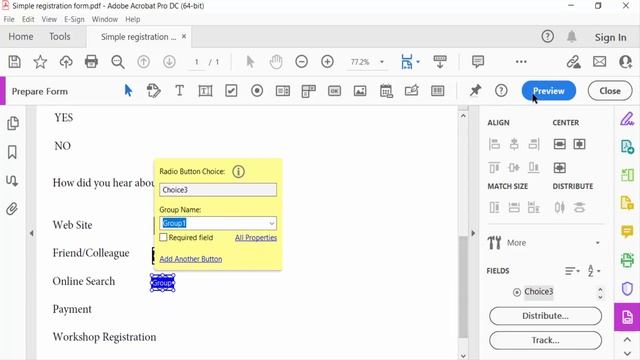The height and width of the screenshot is (360, 640).
Task: Send file by email icon
Action: point(599,62)
